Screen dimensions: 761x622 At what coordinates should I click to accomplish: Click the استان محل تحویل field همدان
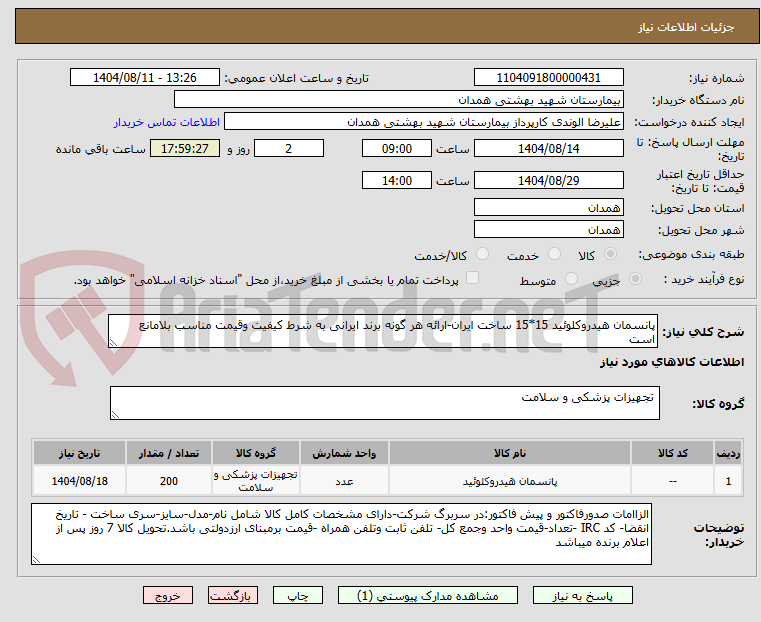click(x=548, y=208)
